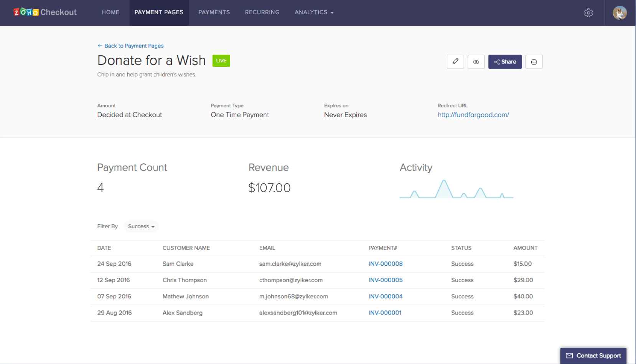
Task: View payment INV-000001 for Alex Sandberg
Action: (385, 313)
